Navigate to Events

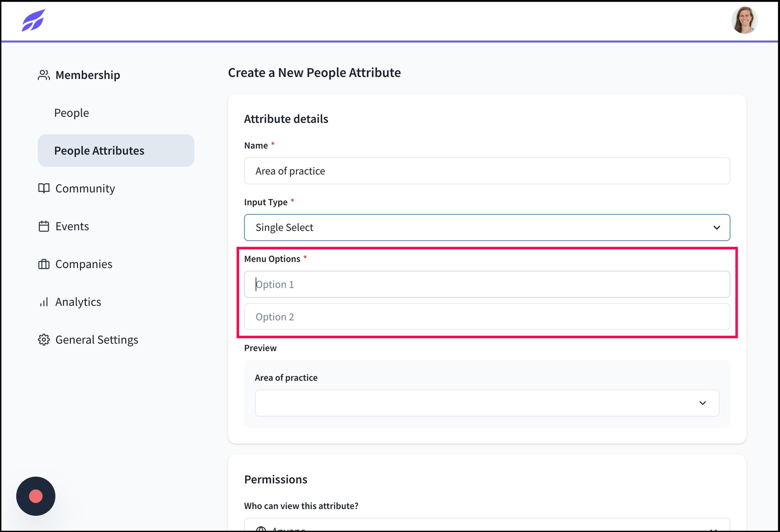(x=72, y=226)
